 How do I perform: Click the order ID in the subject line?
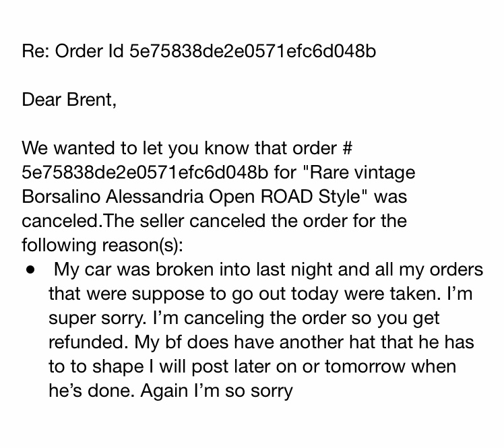tap(252, 51)
